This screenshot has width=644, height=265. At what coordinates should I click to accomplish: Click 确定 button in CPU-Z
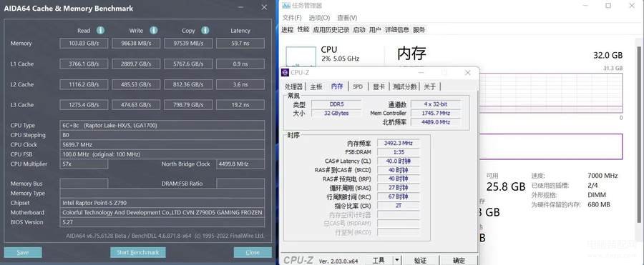point(459,260)
